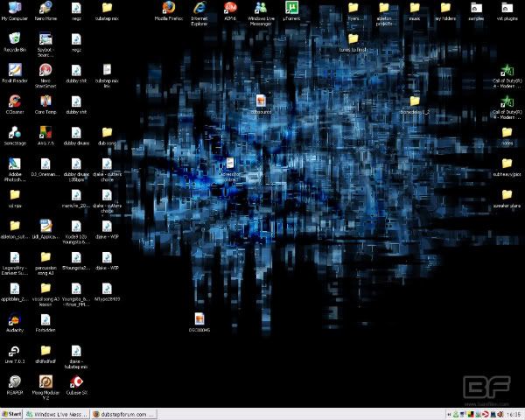
Task: Open the dubsource image file
Action: click(261, 104)
